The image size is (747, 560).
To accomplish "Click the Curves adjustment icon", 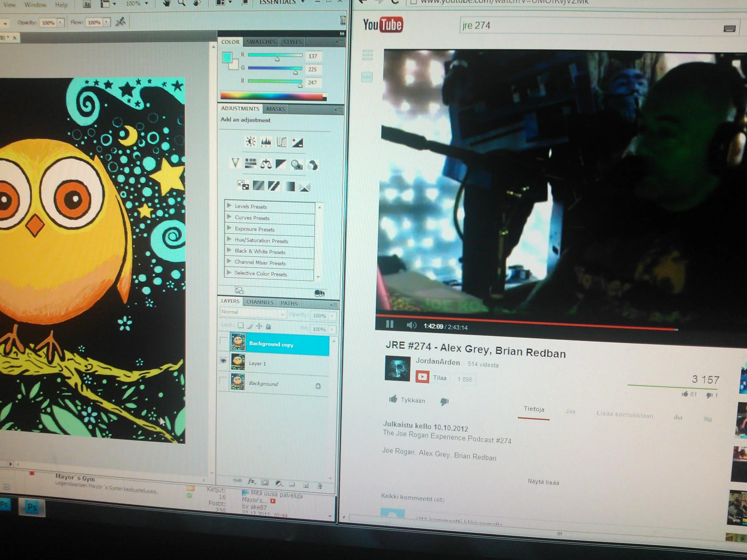I will (282, 142).
